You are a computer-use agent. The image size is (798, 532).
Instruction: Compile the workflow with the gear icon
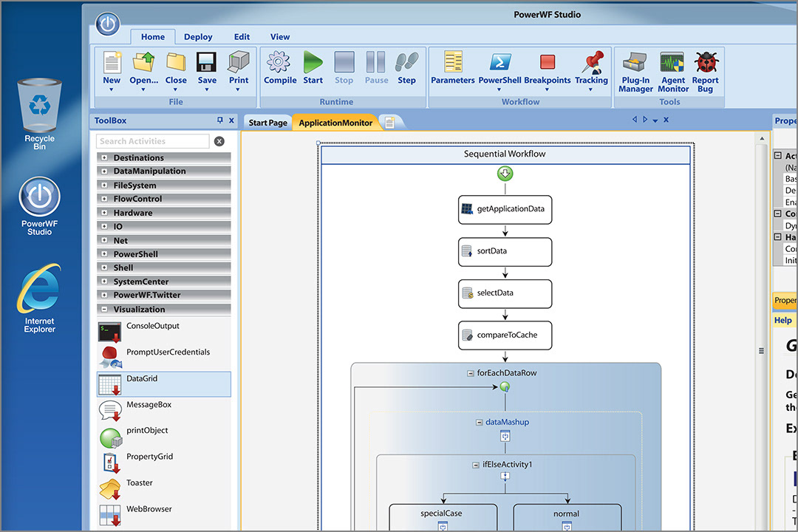(x=279, y=62)
